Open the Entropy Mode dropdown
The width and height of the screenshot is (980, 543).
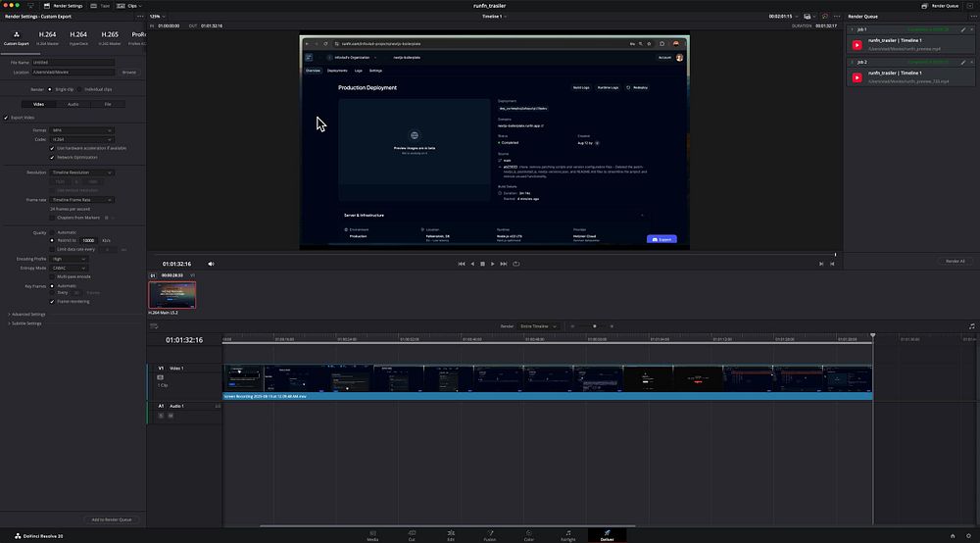69,268
